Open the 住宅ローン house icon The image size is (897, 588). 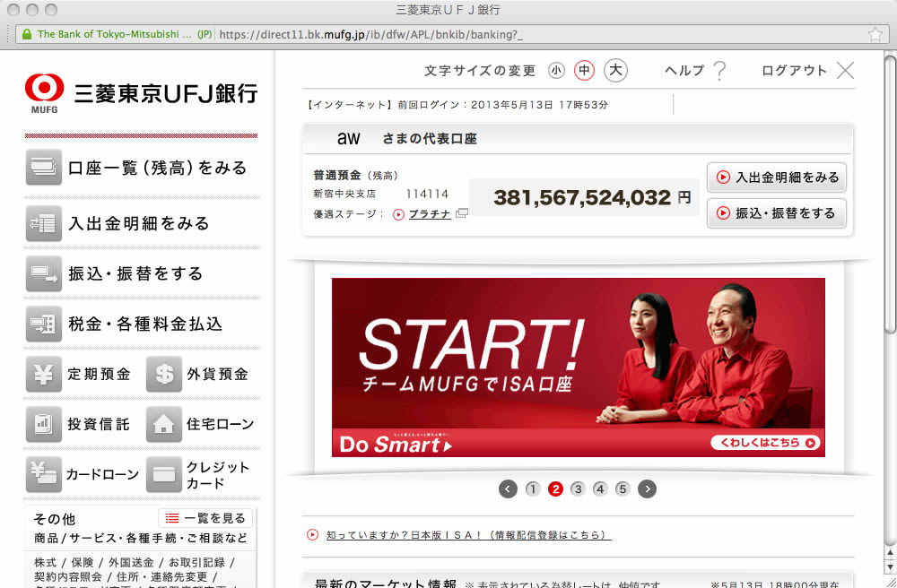click(164, 424)
